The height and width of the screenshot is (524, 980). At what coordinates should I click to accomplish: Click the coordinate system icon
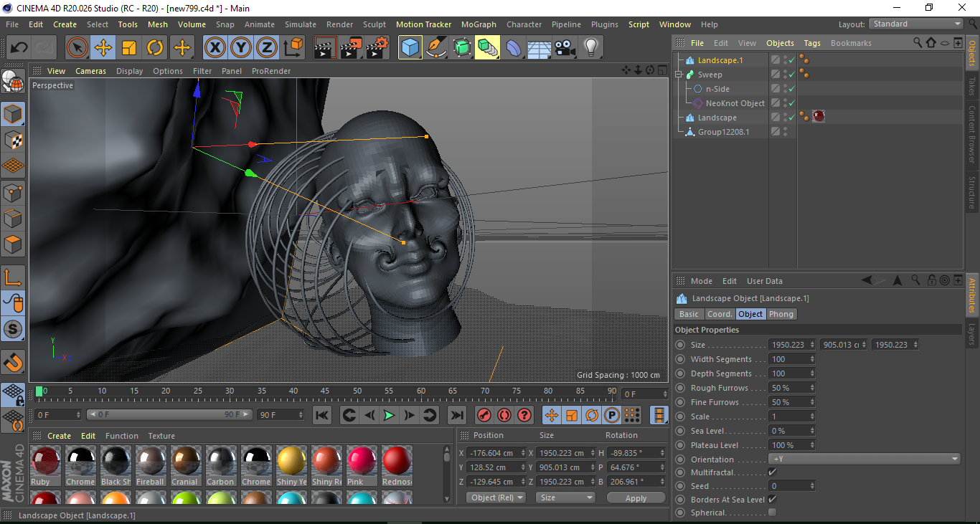pyautogui.click(x=293, y=48)
